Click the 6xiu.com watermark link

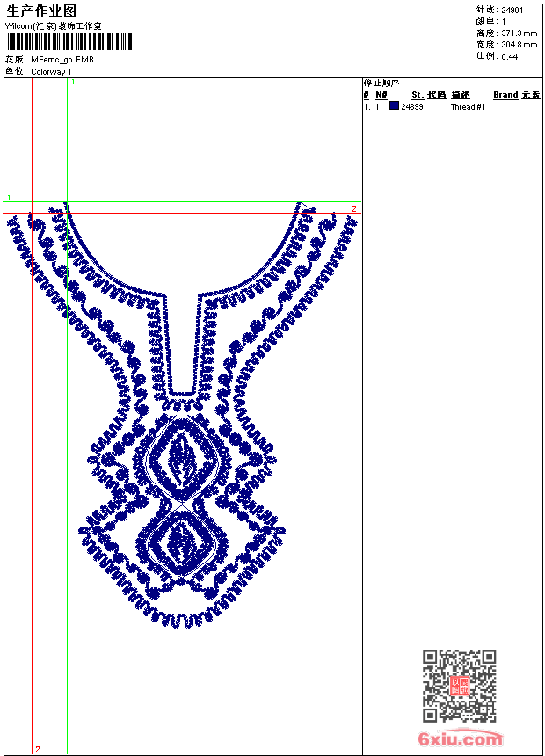pos(461,739)
